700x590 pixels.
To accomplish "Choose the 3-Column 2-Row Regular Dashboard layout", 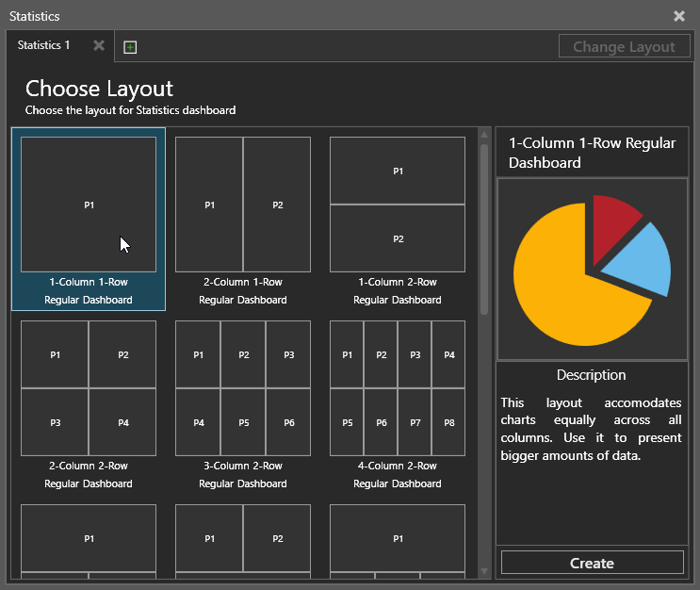I will pos(243,402).
